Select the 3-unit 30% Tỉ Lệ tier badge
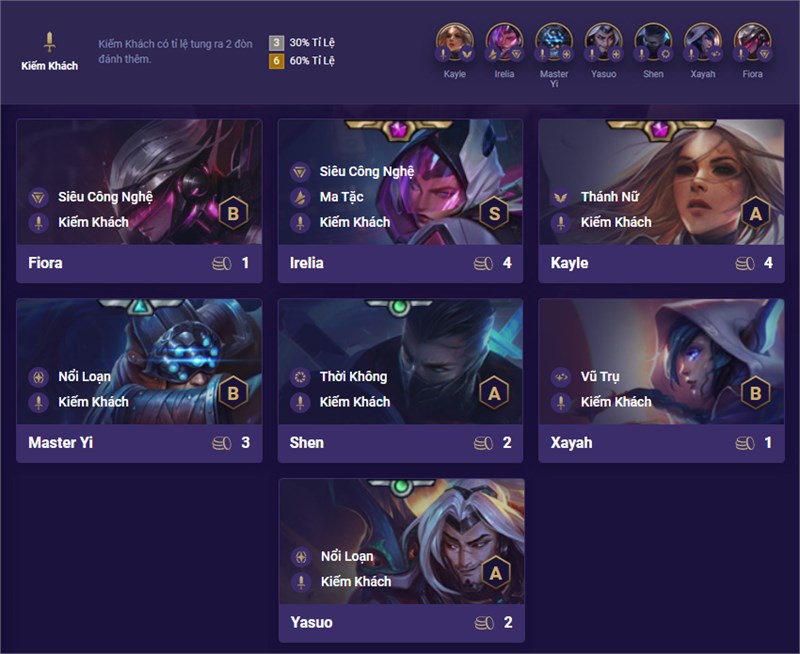The width and height of the screenshot is (800, 654). coord(276,42)
